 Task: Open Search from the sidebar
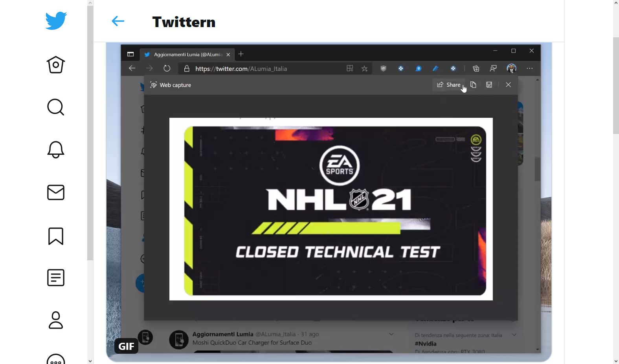[56, 107]
